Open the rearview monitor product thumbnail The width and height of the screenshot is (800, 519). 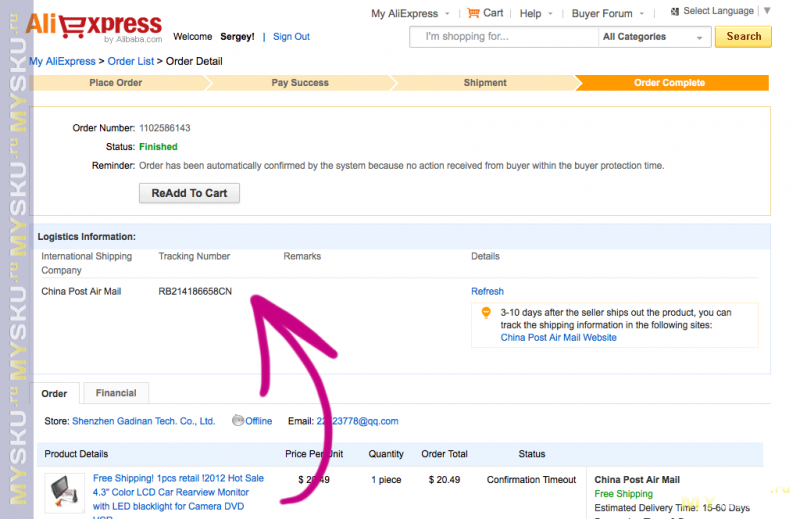pyautogui.click(x=65, y=494)
